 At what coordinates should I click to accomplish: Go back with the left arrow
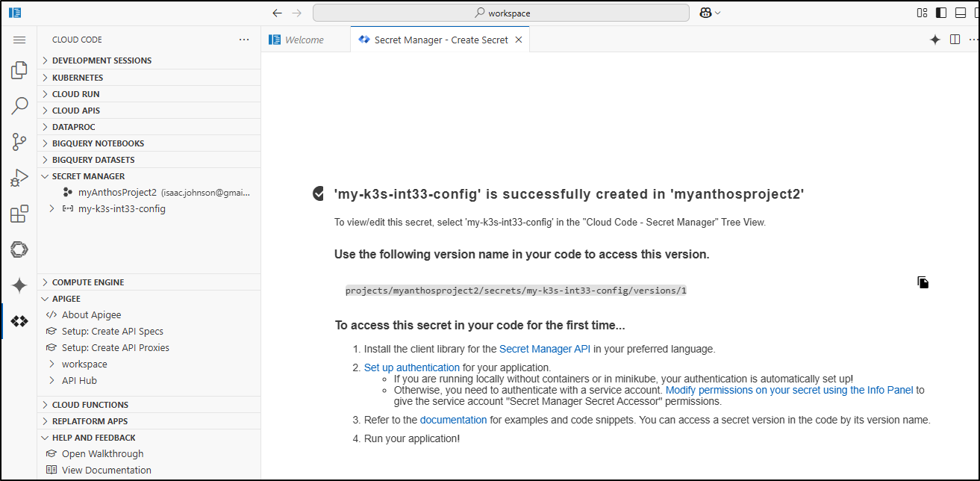(277, 13)
